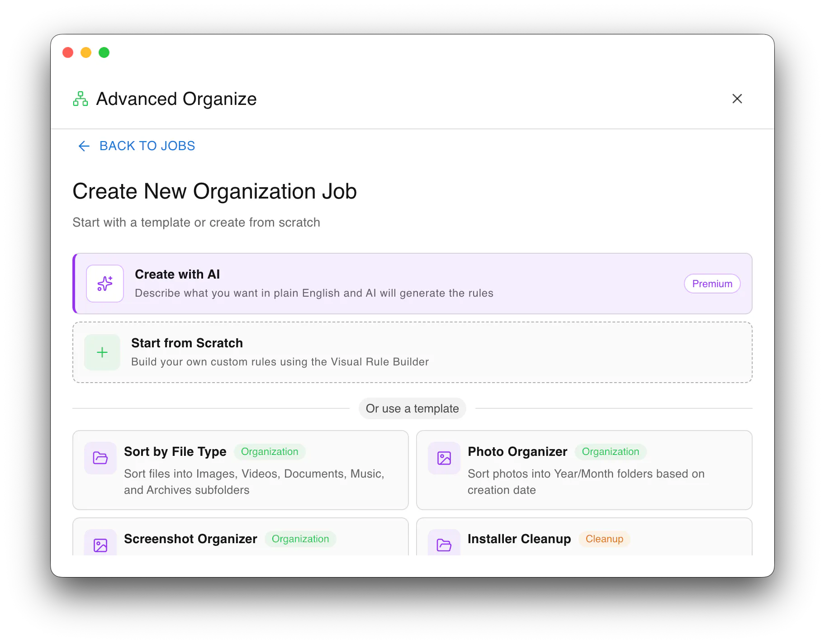Click the 'Or use a template' label
The image size is (825, 644).
point(412,408)
